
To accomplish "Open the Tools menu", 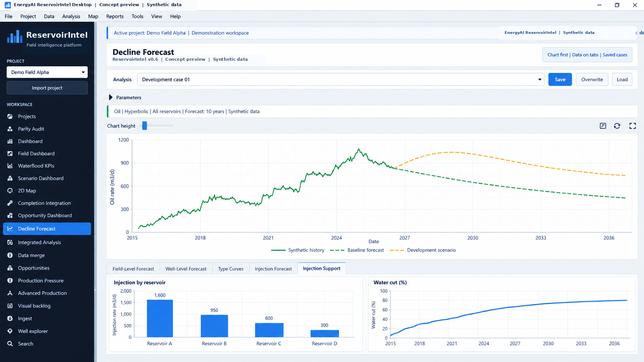I will [x=138, y=16].
